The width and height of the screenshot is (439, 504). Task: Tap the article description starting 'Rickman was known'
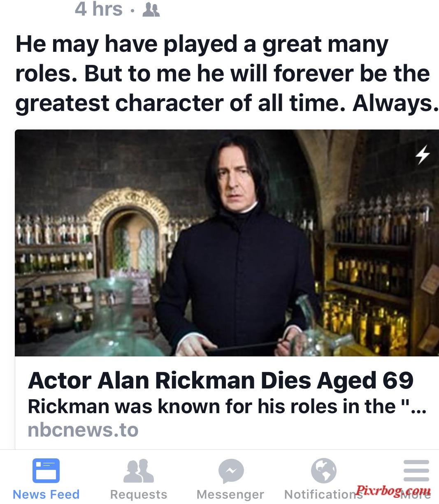(227, 406)
